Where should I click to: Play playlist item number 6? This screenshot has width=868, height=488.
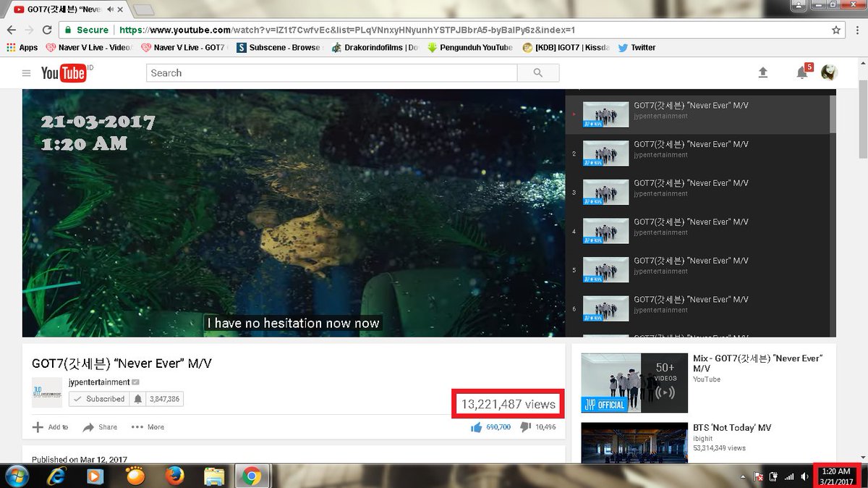pos(698,310)
